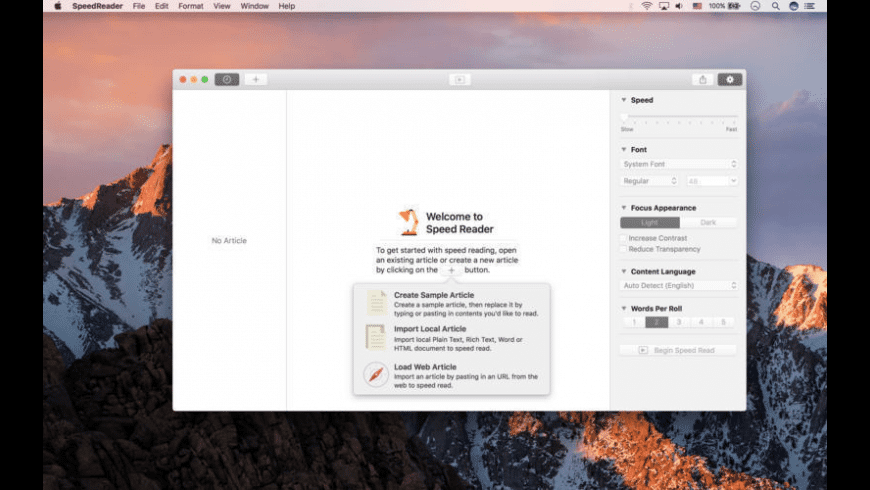This screenshot has height=490, width=870.
Task: Click the Welcome to Speed Reader heading
Action: (459, 223)
